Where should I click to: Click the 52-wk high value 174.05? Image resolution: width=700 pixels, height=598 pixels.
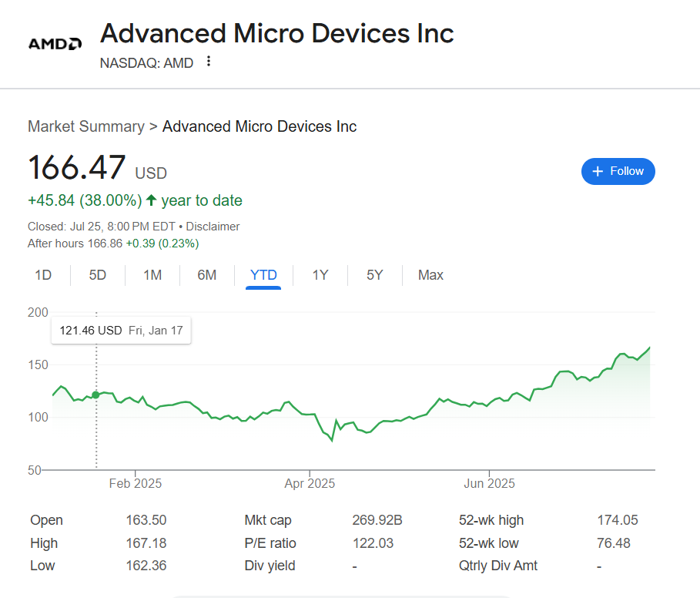(618, 520)
